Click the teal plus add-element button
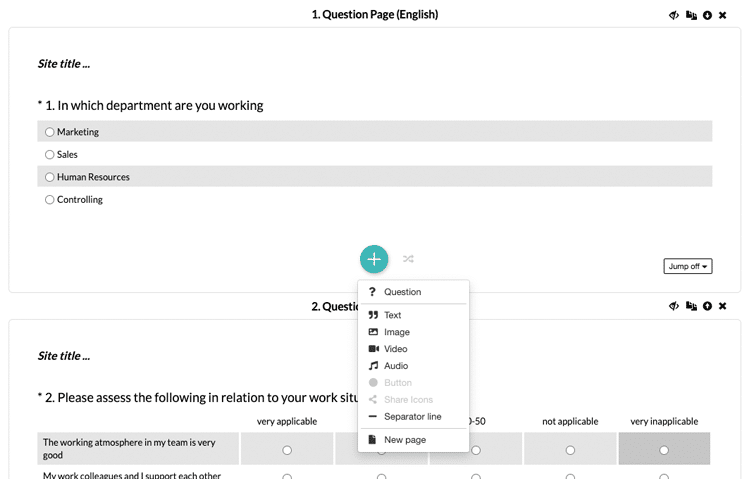Image resolution: width=750 pixels, height=479 pixels. [x=374, y=259]
